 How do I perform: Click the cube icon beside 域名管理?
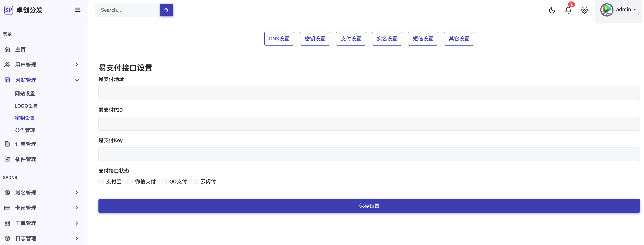8,193
